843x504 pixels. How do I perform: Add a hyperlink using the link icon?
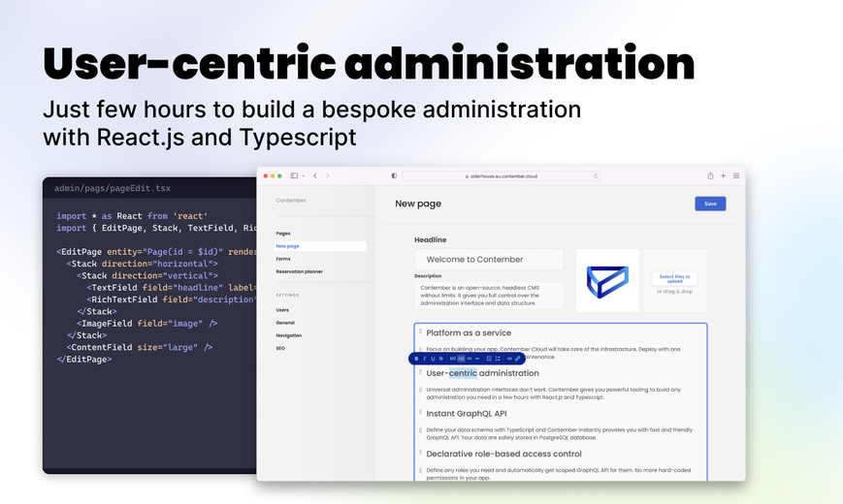518,359
